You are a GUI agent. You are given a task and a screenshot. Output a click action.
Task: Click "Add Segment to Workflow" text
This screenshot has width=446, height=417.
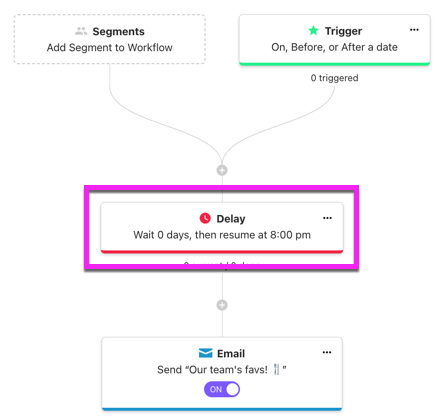click(x=110, y=48)
